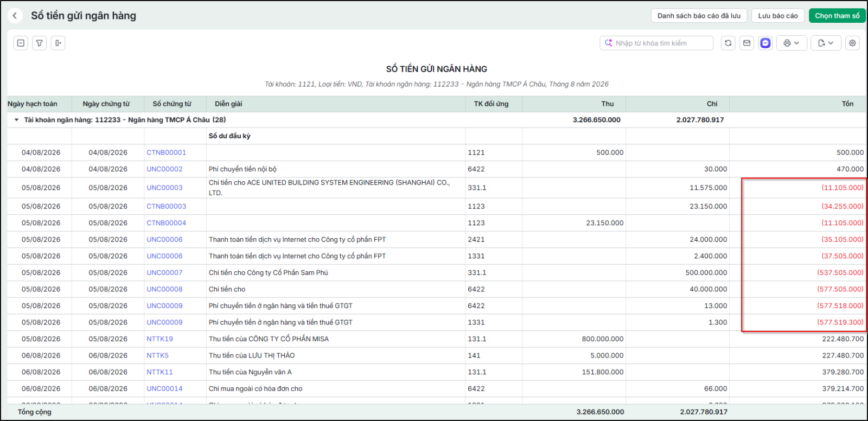Expand the print options dropdown
Image resolution: width=868 pixels, height=421 pixels.
792,43
